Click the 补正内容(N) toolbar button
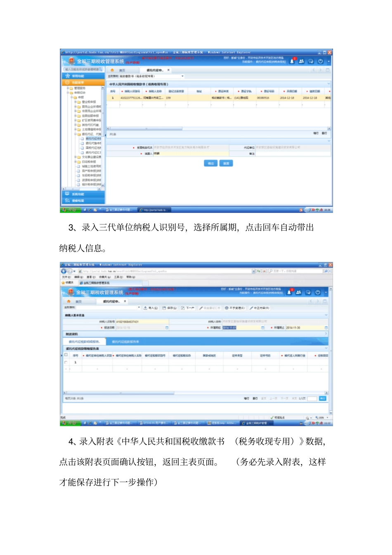 tap(260, 308)
